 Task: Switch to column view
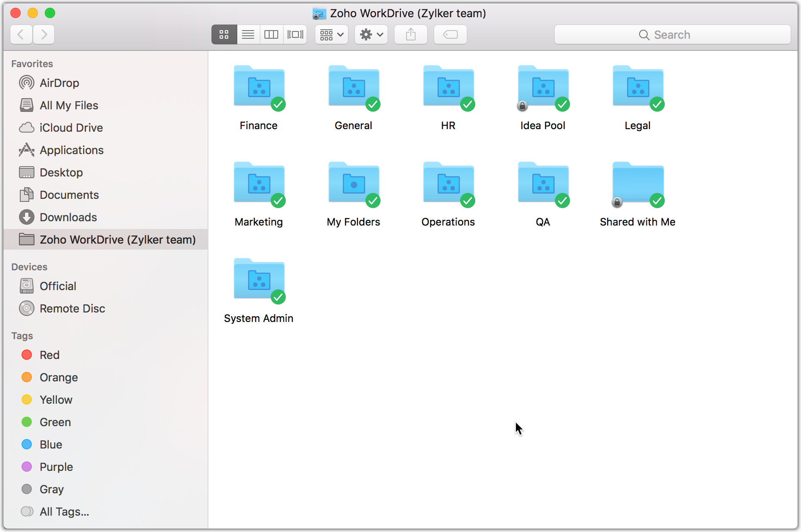(271, 34)
